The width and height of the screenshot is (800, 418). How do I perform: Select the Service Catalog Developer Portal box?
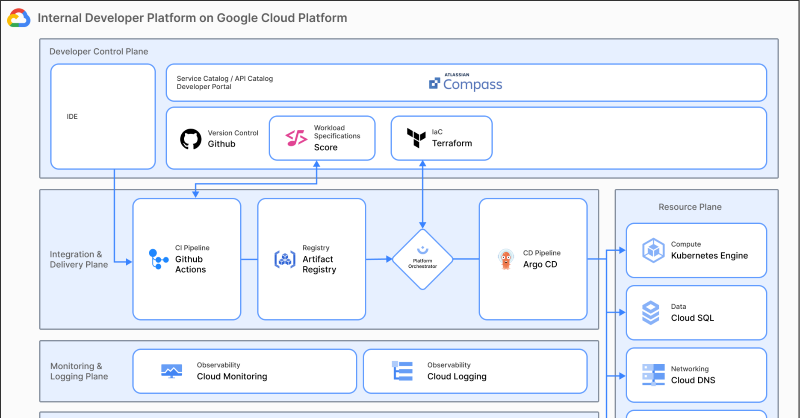466,83
